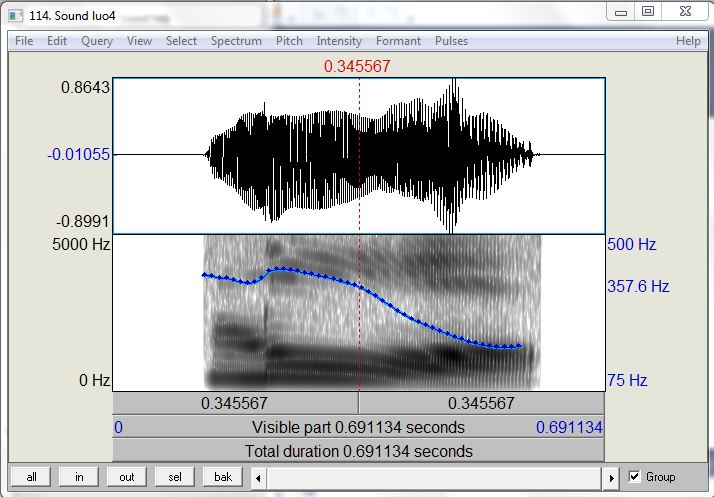Click the 'sel' zoom-to-selection button
The image size is (714, 497).
[x=175, y=477]
